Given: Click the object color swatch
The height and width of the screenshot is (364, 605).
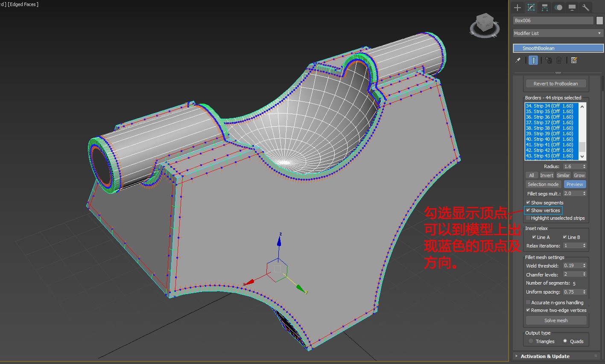Looking at the screenshot, I should [x=599, y=20].
